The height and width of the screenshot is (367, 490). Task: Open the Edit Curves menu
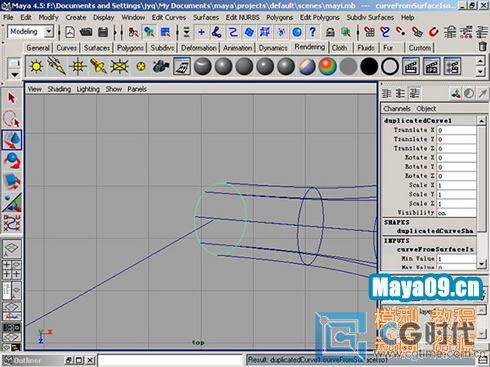click(169, 17)
